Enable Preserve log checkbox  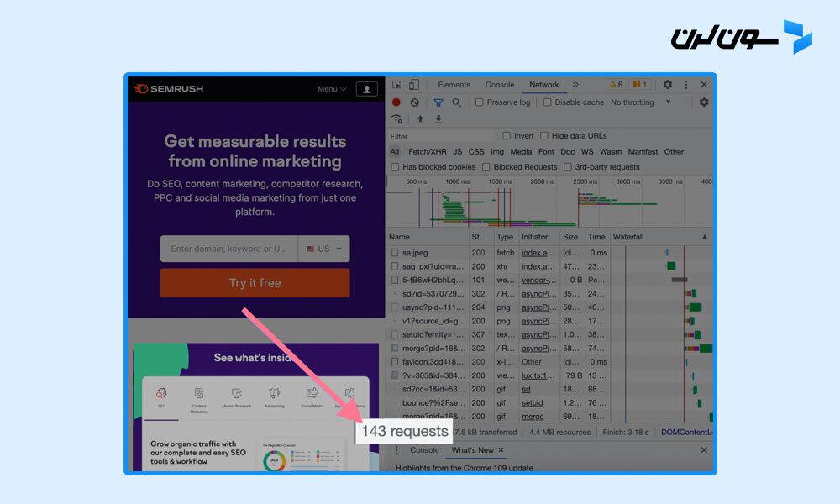point(480,102)
